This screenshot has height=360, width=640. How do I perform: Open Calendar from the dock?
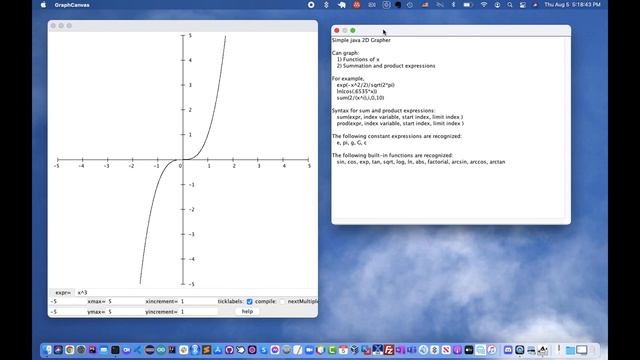click(343, 350)
